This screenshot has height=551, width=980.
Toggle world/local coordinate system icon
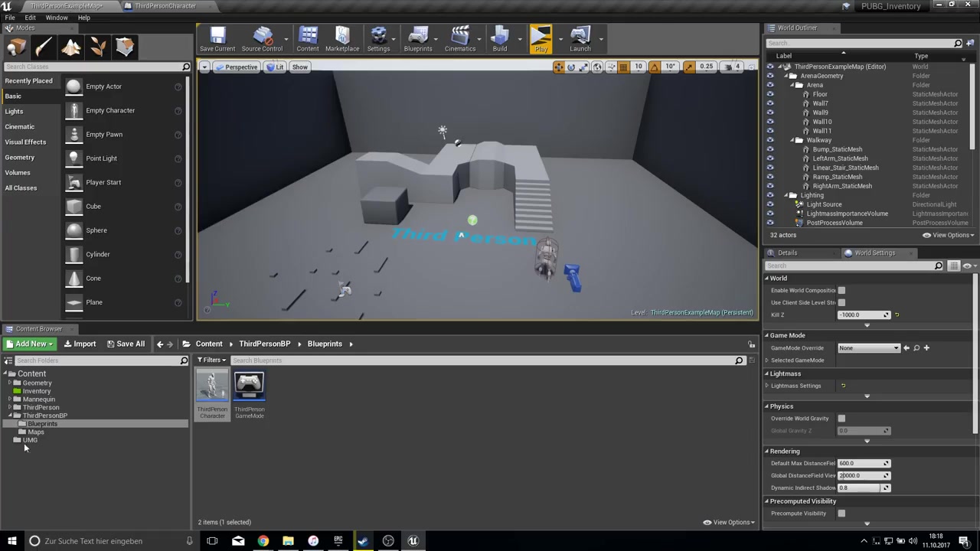tap(597, 67)
